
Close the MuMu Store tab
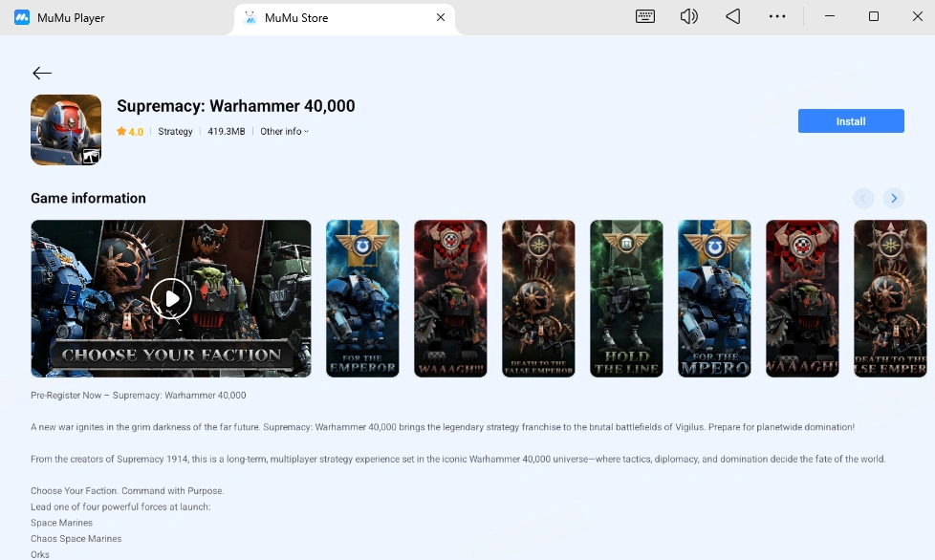[x=441, y=17]
